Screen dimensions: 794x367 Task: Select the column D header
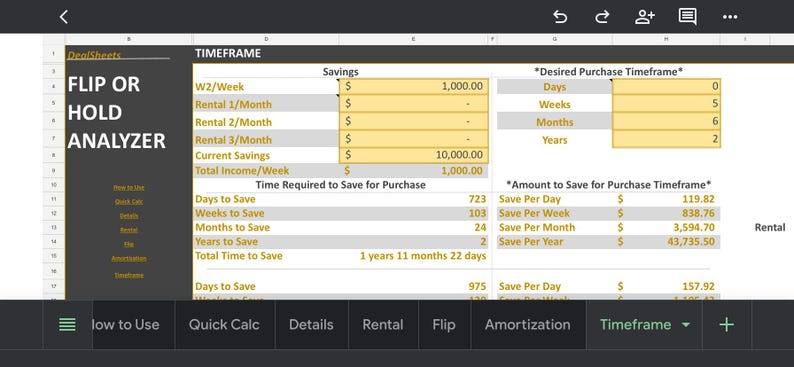point(266,39)
